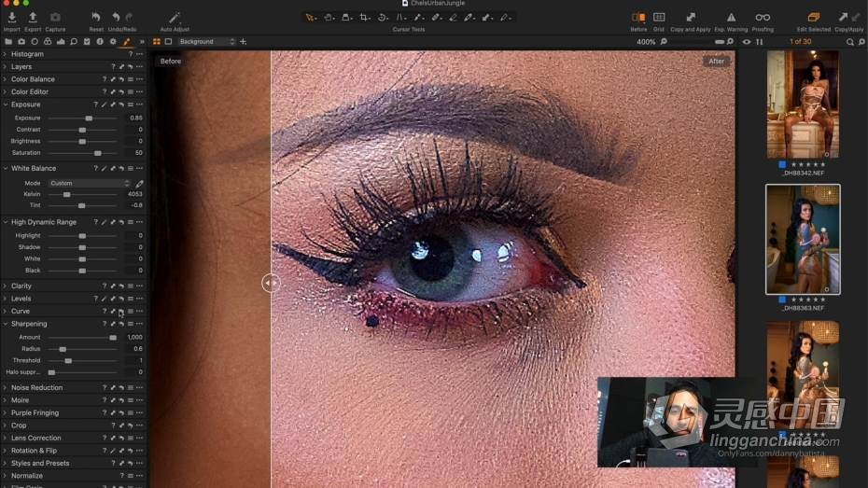Open the Adjustments brush tool tab

[126, 41]
